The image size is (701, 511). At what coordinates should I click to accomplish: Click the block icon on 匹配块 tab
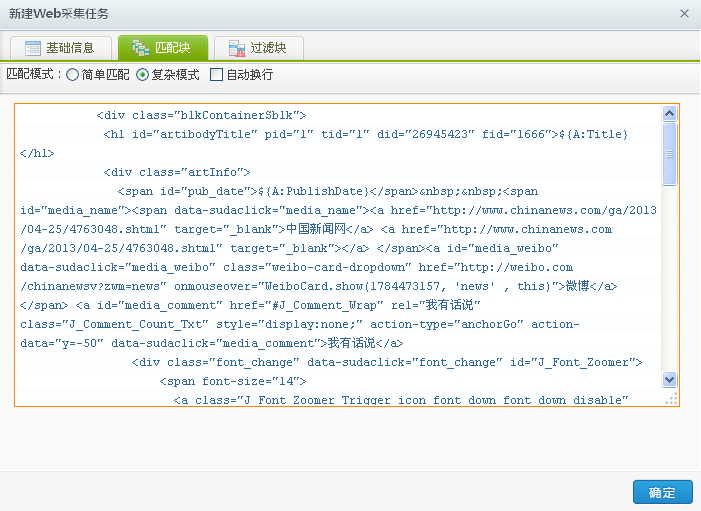coord(140,48)
